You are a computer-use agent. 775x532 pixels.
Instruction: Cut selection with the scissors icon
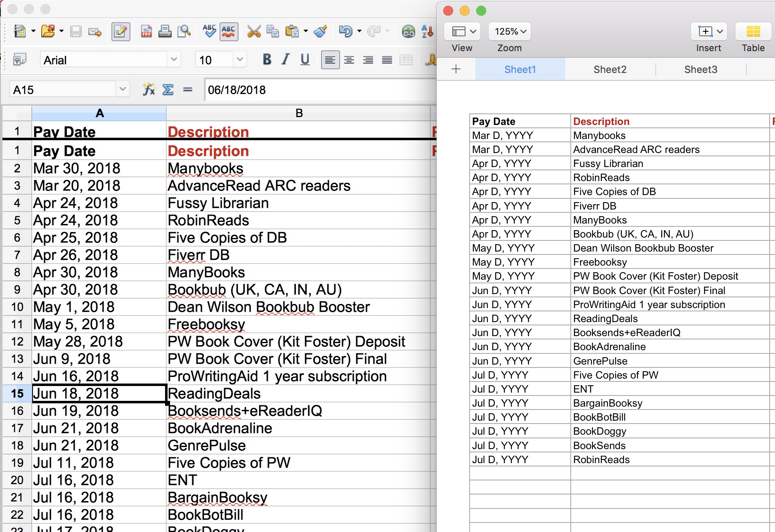click(x=254, y=31)
